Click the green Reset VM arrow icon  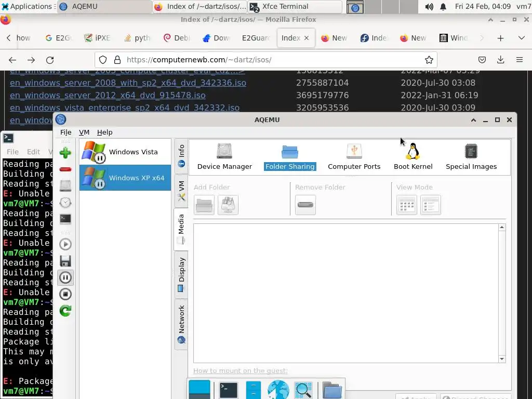[65, 311]
